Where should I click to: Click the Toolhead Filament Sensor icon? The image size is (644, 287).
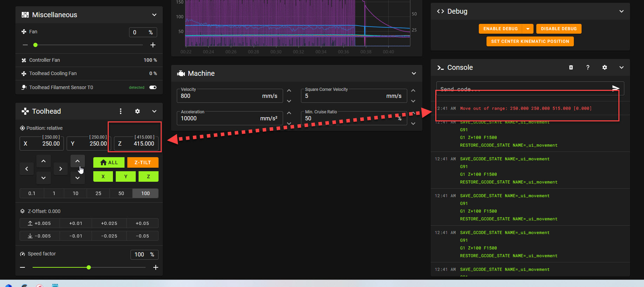pos(24,87)
